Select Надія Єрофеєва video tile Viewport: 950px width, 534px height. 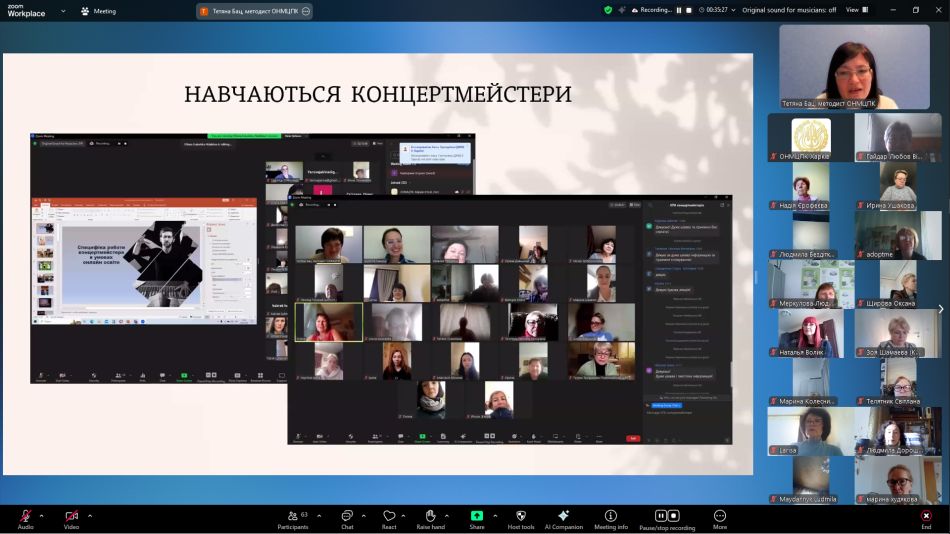click(x=811, y=187)
